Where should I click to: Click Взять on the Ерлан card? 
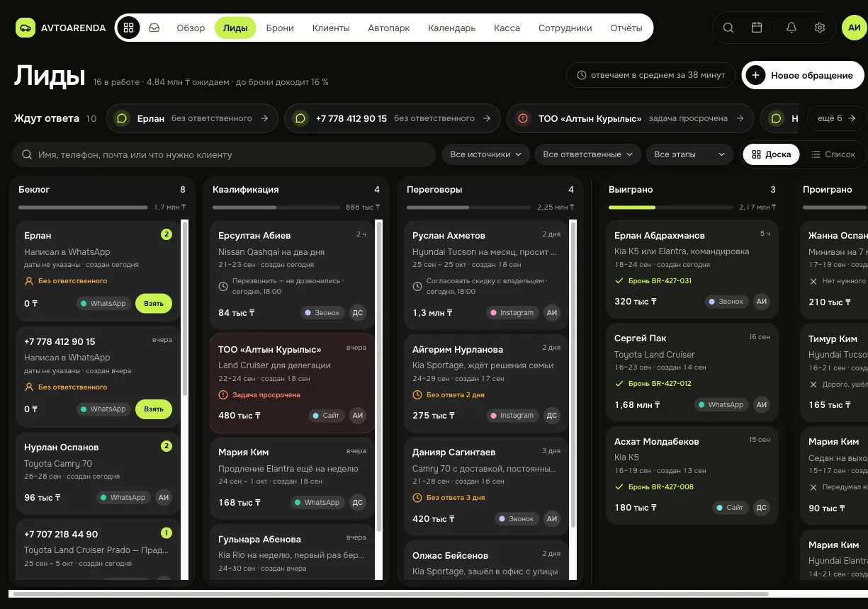point(154,303)
